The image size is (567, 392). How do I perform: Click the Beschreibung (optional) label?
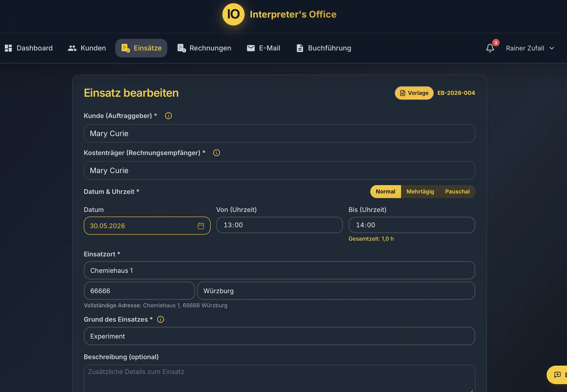click(x=121, y=357)
